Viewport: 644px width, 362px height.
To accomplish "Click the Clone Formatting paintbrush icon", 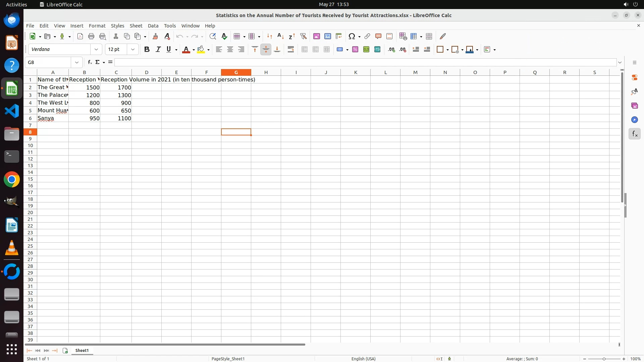I will point(155,36).
